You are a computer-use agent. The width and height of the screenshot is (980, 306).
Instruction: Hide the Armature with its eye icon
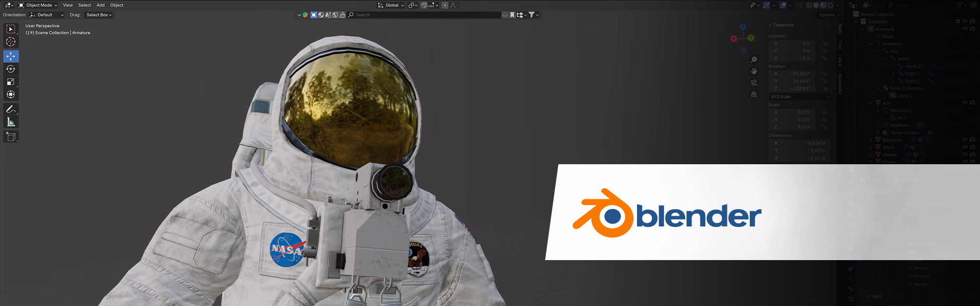(965, 29)
